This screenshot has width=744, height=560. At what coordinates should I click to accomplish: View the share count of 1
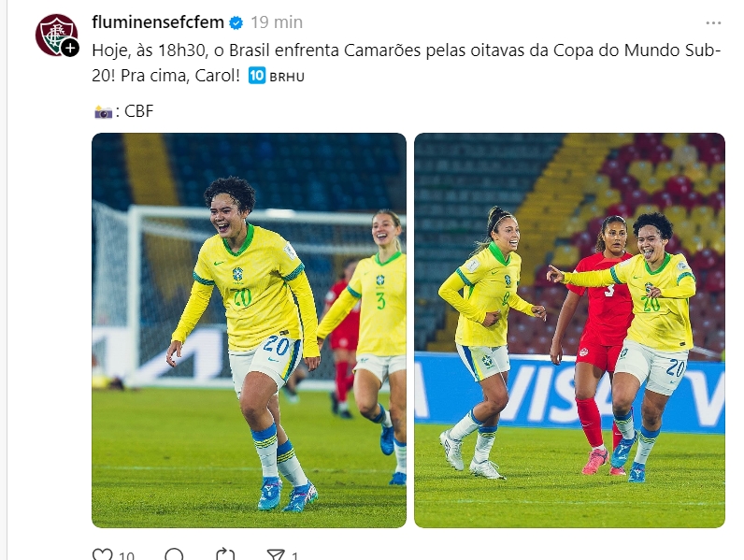point(294,555)
